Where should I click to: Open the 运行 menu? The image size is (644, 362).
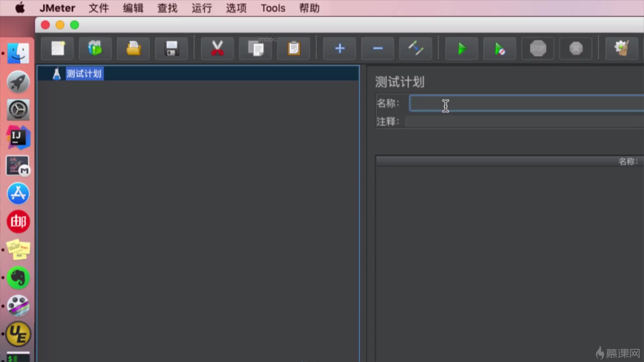tap(202, 8)
